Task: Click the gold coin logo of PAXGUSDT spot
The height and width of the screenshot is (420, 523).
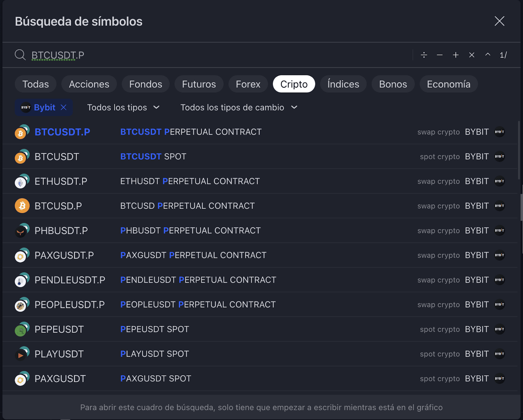Action: pyautogui.click(x=22, y=378)
